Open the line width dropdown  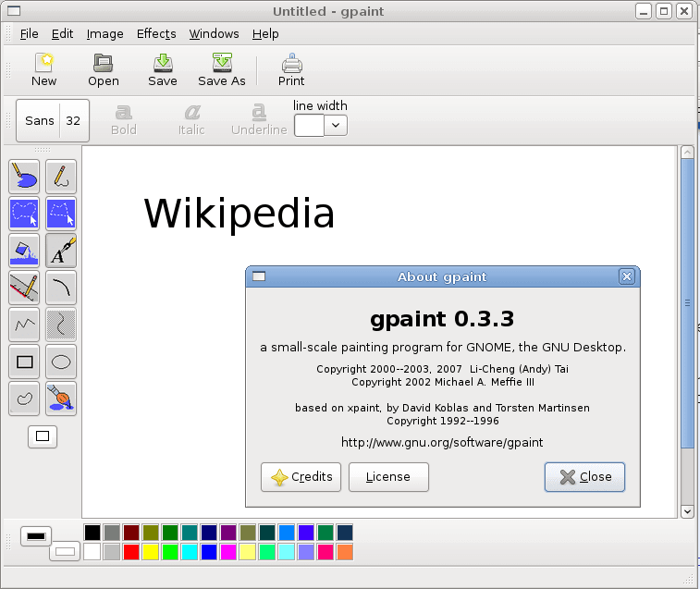336,125
